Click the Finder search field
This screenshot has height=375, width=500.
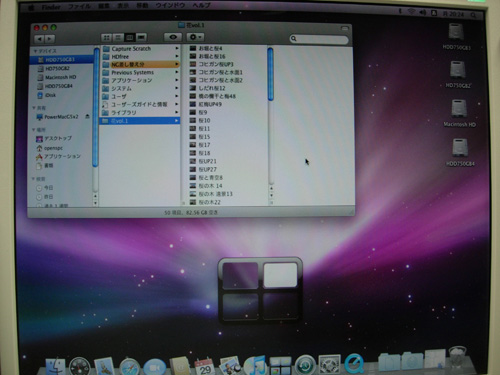319,39
